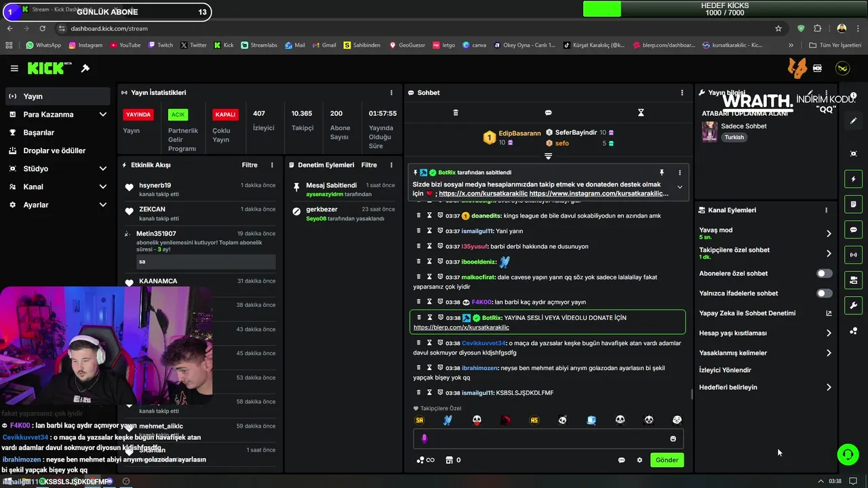
Task: Switch to the hourglass timeouts tab in Sohbet
Action: pyautogui.click(x=641, y=113)
